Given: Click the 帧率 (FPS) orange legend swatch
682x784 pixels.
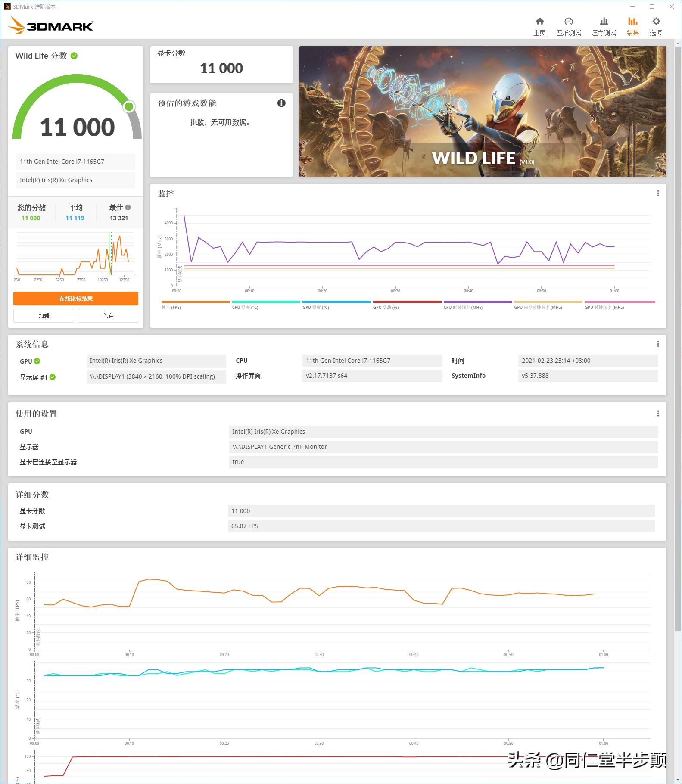Looking at the screenshot, I should (x=196, y=302).
